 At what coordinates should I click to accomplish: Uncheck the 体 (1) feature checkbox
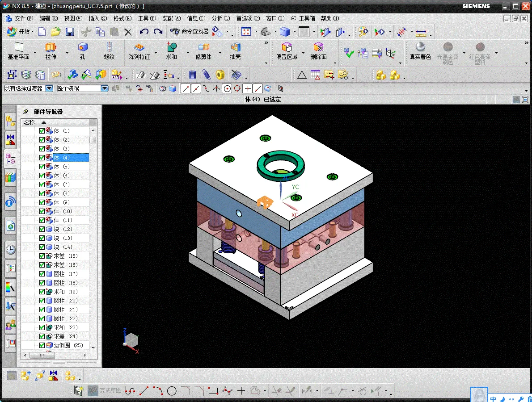[42, 131]
